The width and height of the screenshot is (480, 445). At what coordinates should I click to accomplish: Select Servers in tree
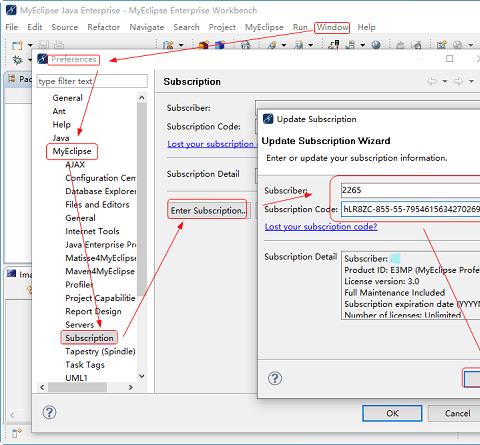click(x=80, y=325)
